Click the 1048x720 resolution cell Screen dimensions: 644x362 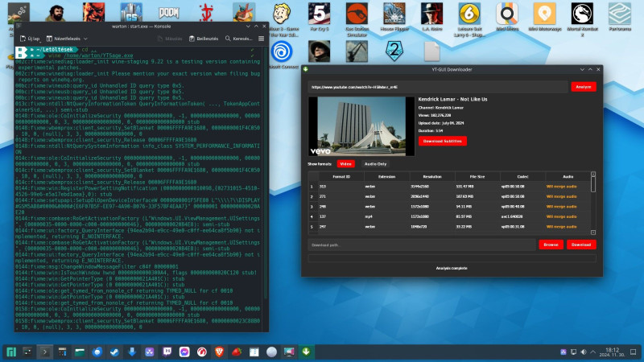pyautogui.click(x=432, y=227)
